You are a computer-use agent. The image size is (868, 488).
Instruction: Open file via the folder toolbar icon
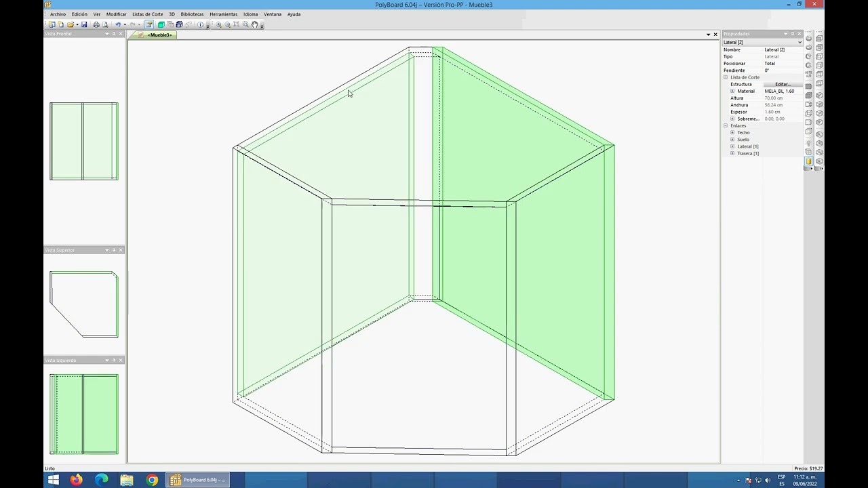tap(71, 24)
